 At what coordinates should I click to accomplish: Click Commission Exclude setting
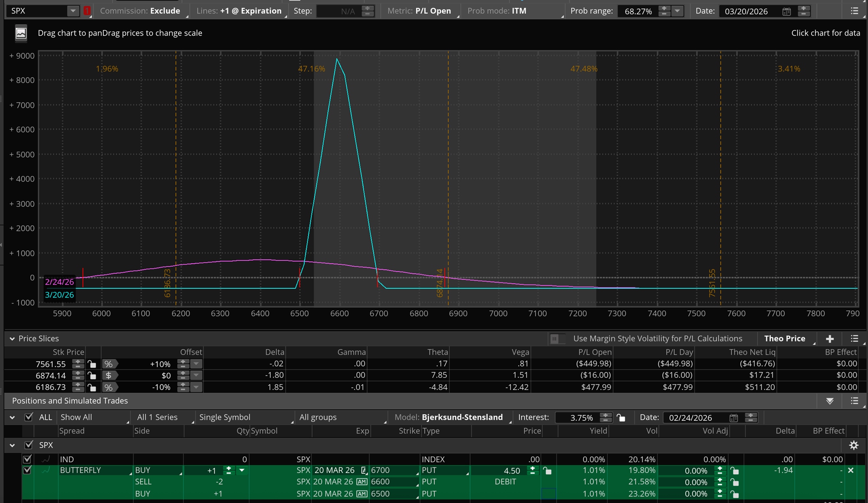[x=140, y=11]
